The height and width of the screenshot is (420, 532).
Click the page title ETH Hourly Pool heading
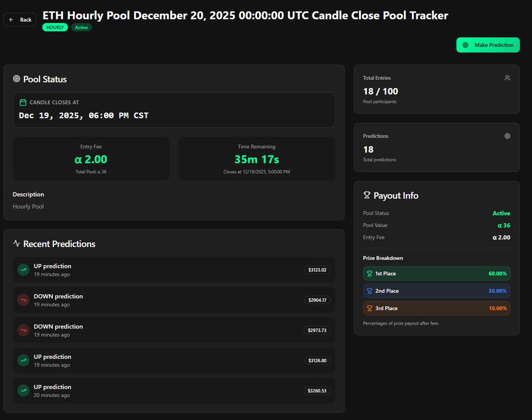pos(245,16)
